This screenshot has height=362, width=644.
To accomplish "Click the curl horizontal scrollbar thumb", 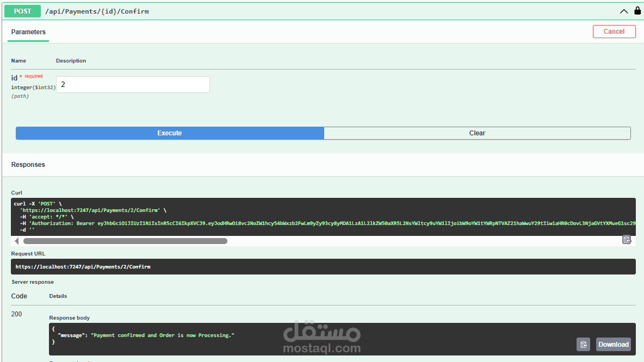I will 125,241.
